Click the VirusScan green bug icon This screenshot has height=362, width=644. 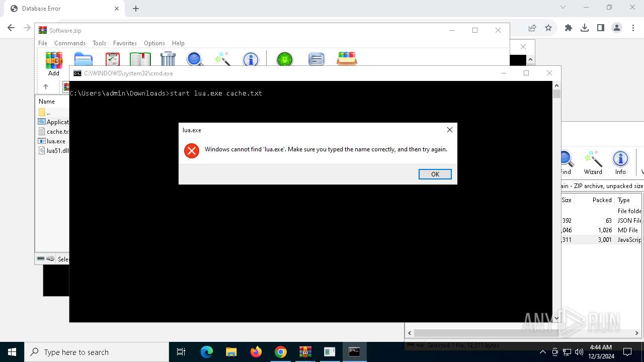pos(285,59)
